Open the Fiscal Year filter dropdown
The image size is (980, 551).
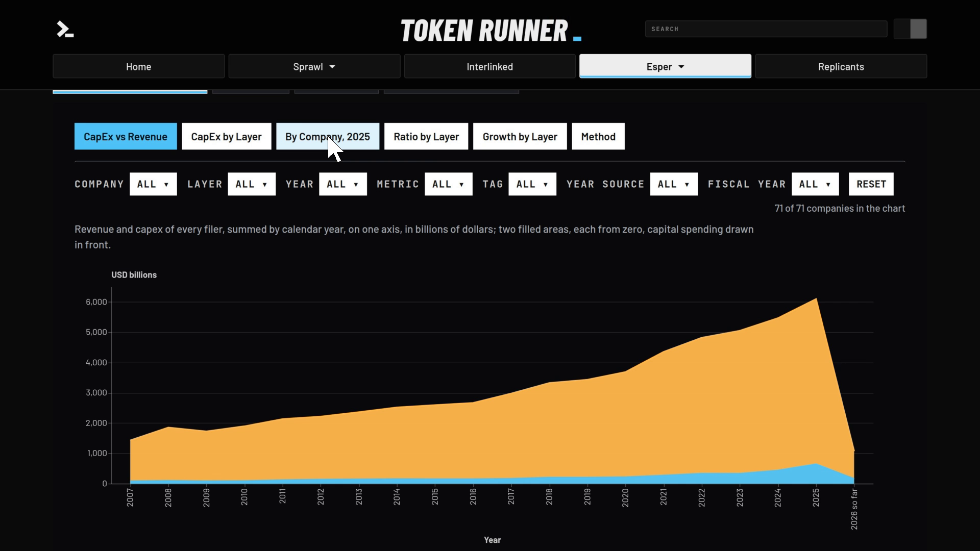point(815,184)
